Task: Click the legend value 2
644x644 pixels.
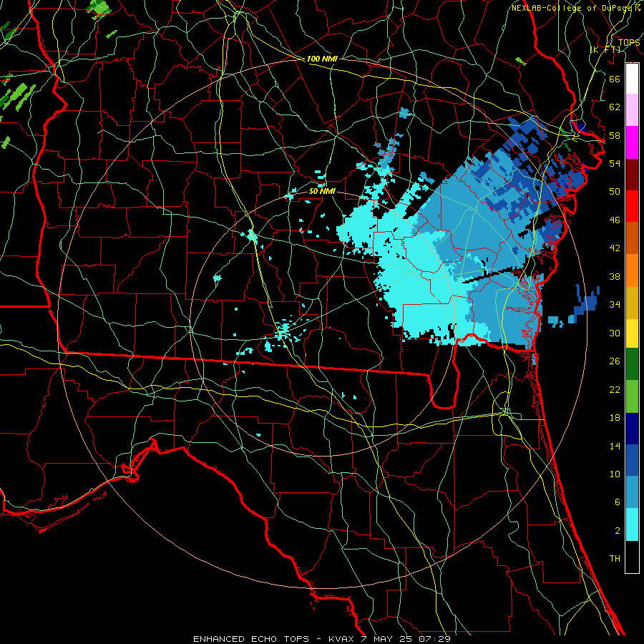Action: tap(618, 531)
